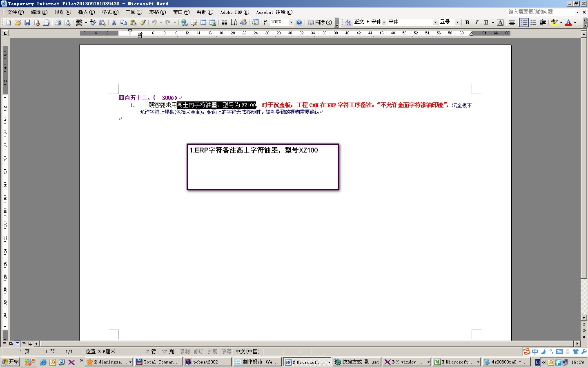The width and height of the screenshot is (588, 368).
Task: Apply the yellow highlight color
Action: pyautogui.click(x=554, y=22)
